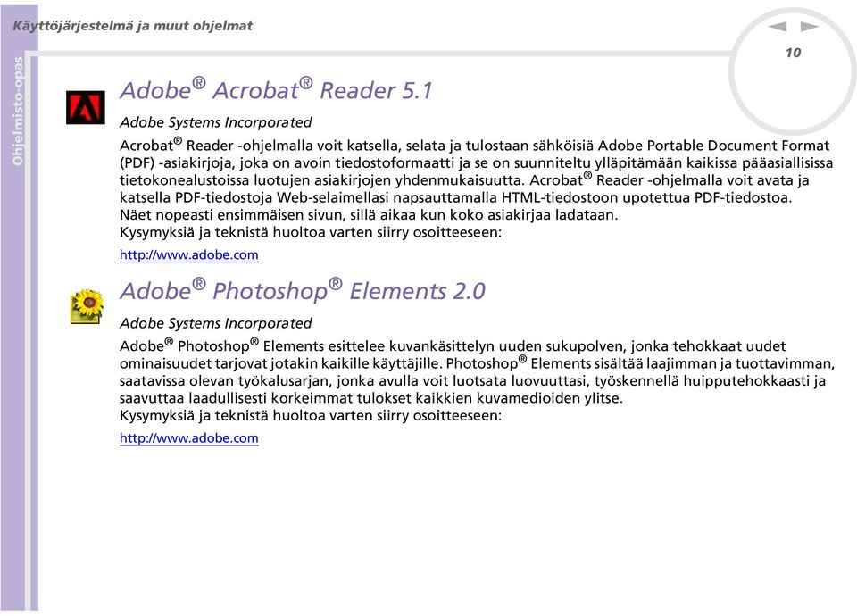The height and width of the screenshot is (616, 857).
Task: Click the Photoshop Elements description paragraph
Action: point(477,371)
